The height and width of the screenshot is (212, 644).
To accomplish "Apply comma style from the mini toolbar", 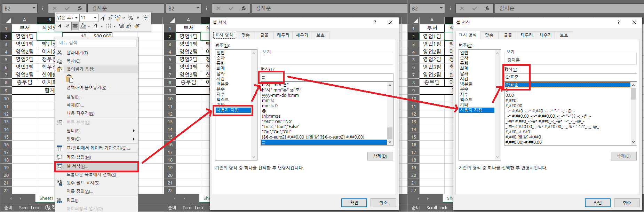I will (138, 17).
